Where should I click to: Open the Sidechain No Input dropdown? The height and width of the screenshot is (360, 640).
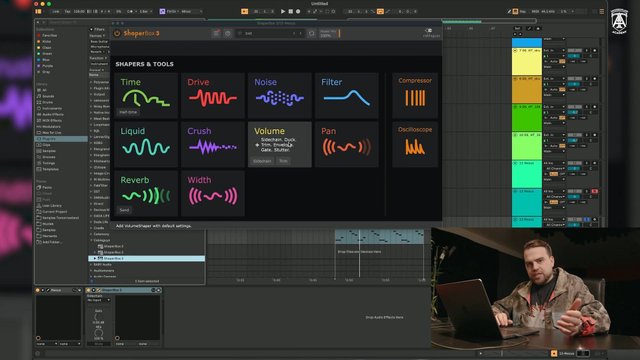(x=98, y=300)
